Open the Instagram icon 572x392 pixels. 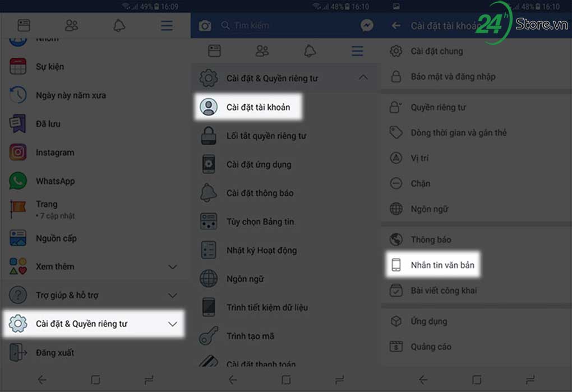18,152
